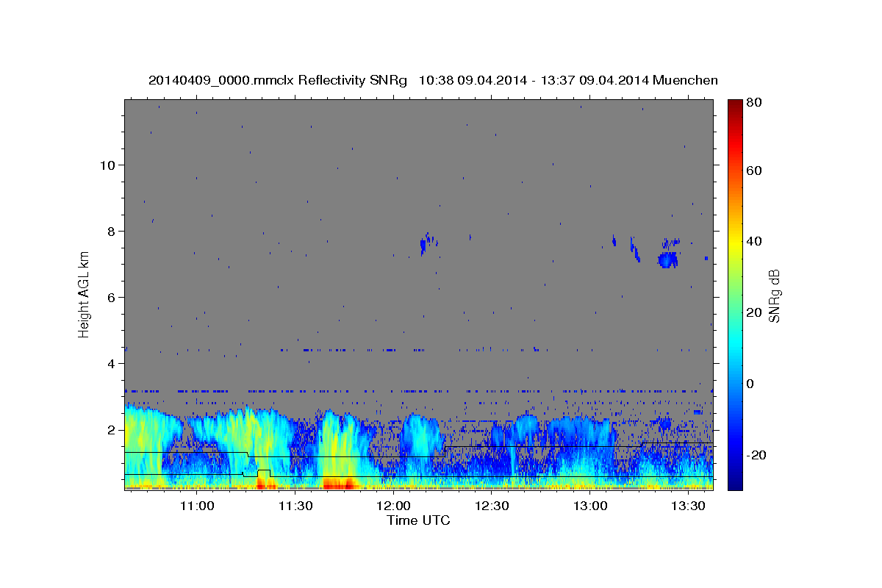
Task: Click the 11:30 time tick label
Action: point(295,506)
